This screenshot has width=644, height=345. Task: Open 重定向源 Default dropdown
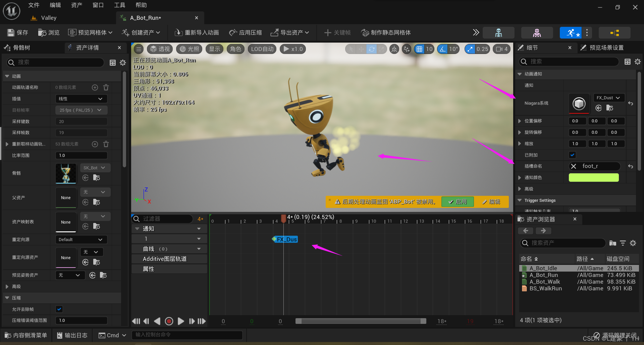click(x=81, y=240)
